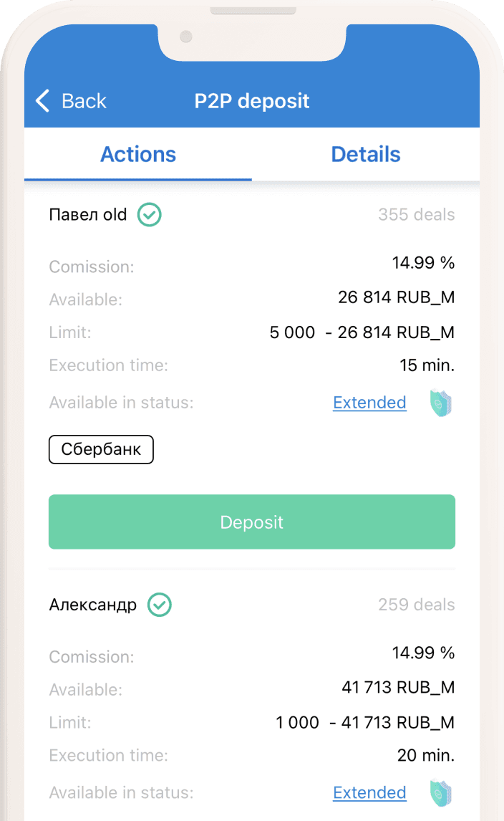Screen dimensions: 504x821
Task: Tap the shield icon in Александр's offer
Action: 441,793
